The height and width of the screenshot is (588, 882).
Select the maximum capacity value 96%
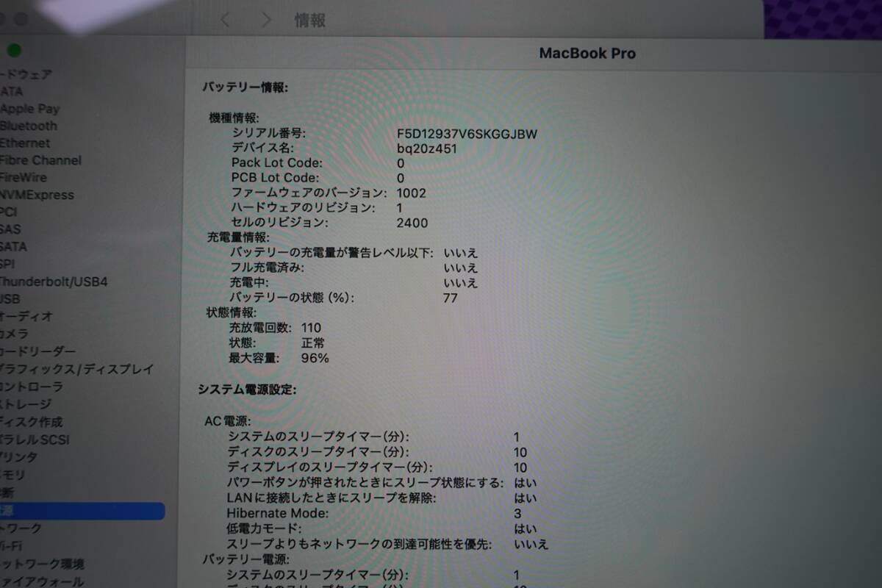click(x=315, y=358)
